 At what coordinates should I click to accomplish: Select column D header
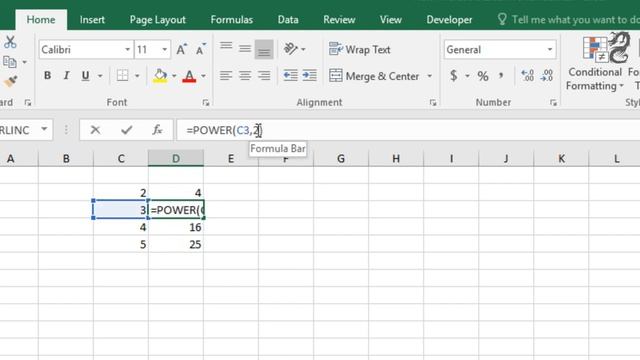176,158
